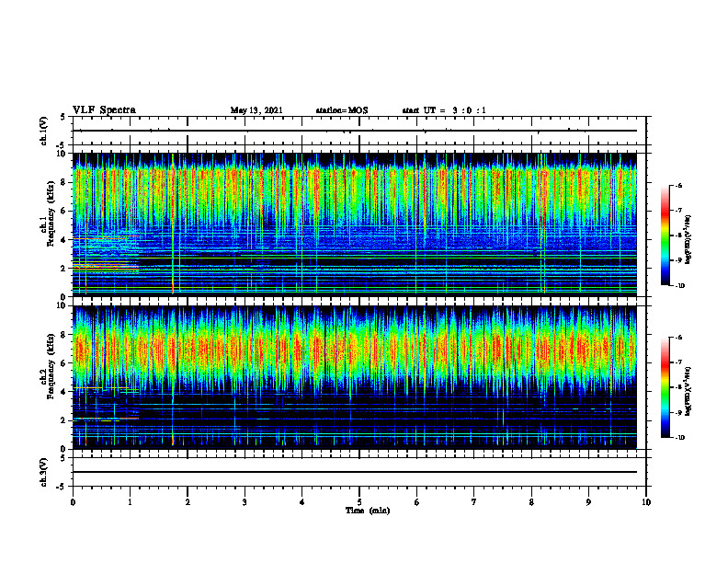Click the ch.2 spectrogram color scale bar

click(665, 387)
